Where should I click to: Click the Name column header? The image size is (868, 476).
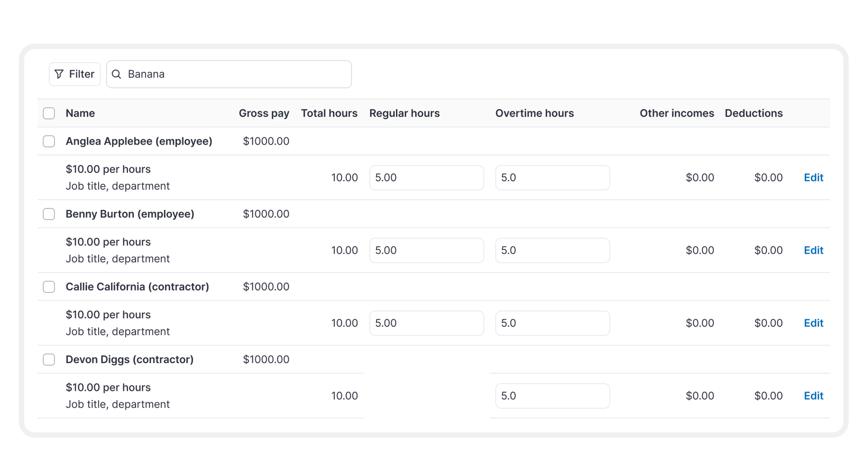tap(80, 113)
